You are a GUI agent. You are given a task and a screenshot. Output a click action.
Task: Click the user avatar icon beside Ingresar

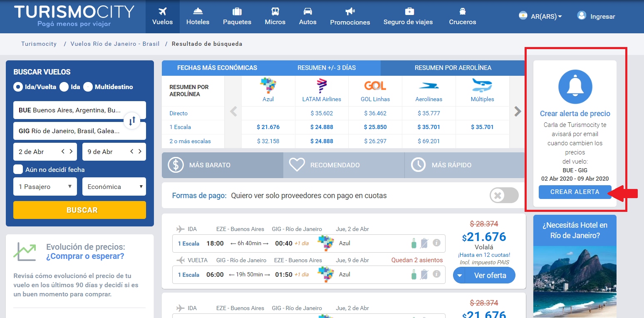click(582, 16)
